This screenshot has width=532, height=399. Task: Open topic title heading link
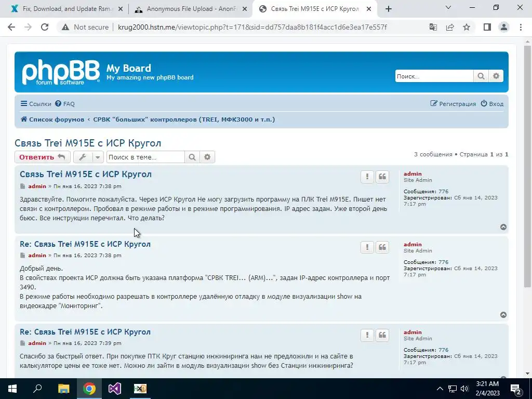point(88,143)
